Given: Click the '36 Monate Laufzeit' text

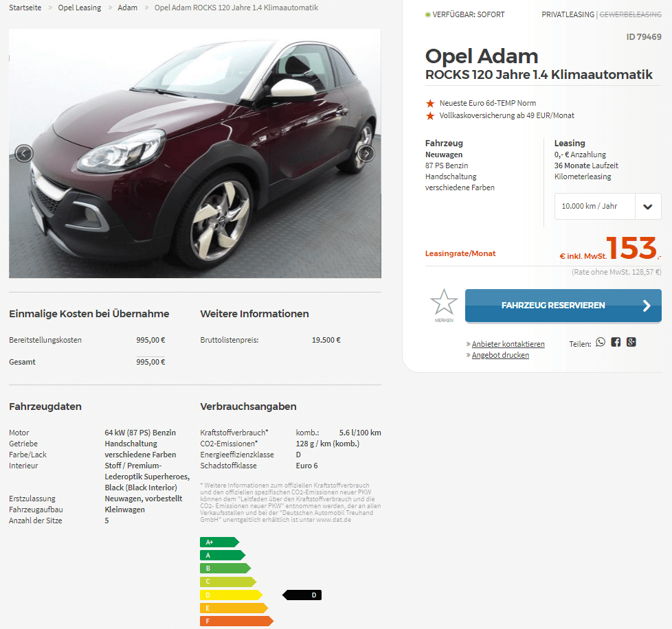Looking at the screenshot, I should [x=586, y=165].
